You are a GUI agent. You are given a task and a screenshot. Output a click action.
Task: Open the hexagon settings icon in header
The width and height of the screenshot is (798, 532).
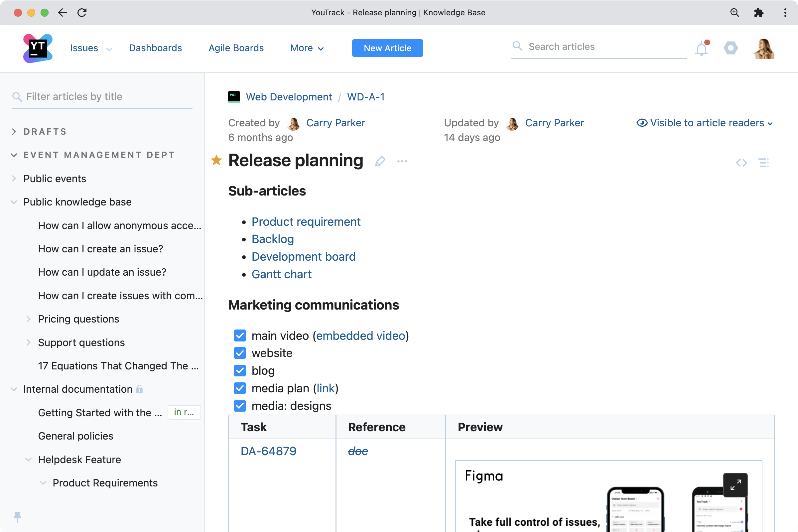[731, 48]
